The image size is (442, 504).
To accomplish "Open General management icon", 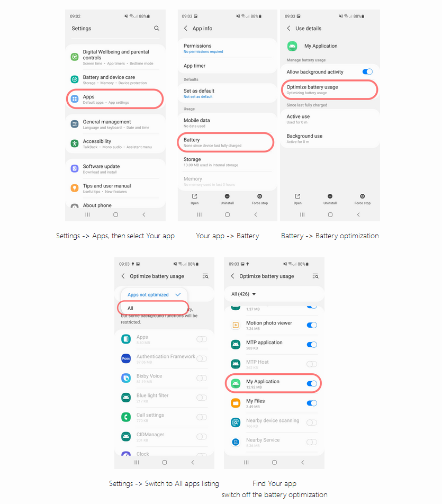I will pyautogui.click(x=75, y=124).
